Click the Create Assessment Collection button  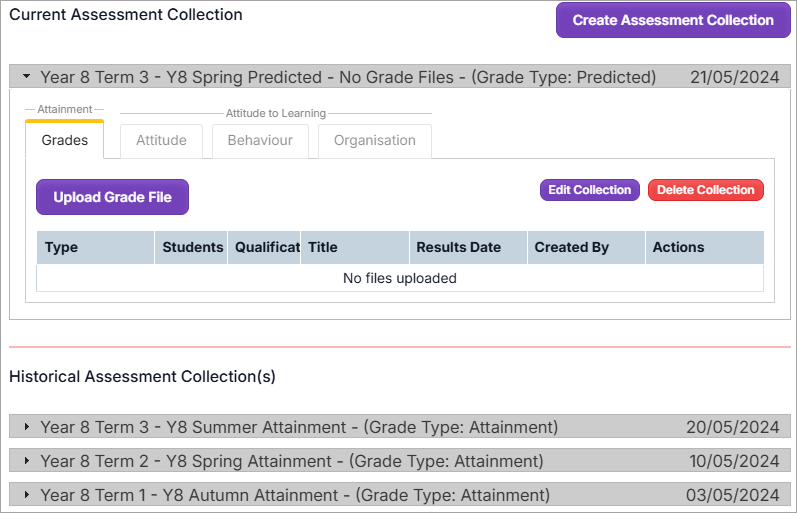tap(673, 20)
